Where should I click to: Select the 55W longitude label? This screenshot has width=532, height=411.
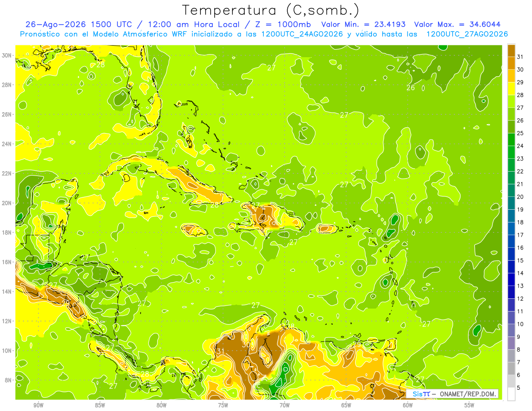pyautogui.click(x=469, y=405)
